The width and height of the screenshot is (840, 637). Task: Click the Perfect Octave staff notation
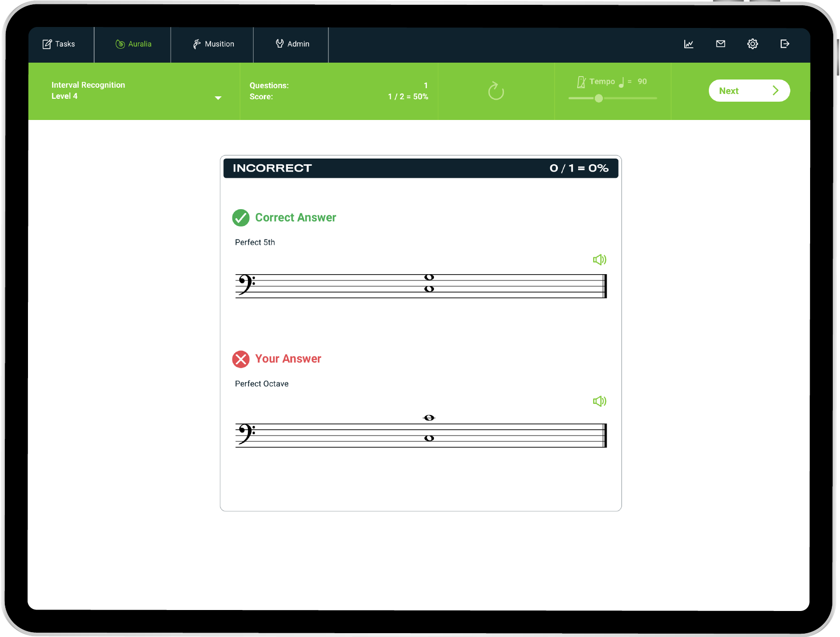[x=420, y=435]
